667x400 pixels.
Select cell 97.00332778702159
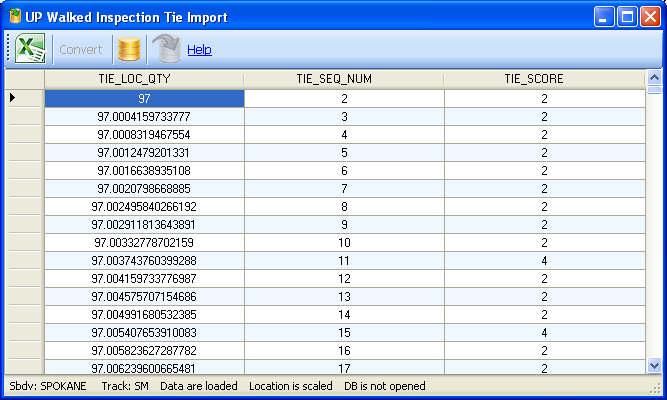point(144,242)
